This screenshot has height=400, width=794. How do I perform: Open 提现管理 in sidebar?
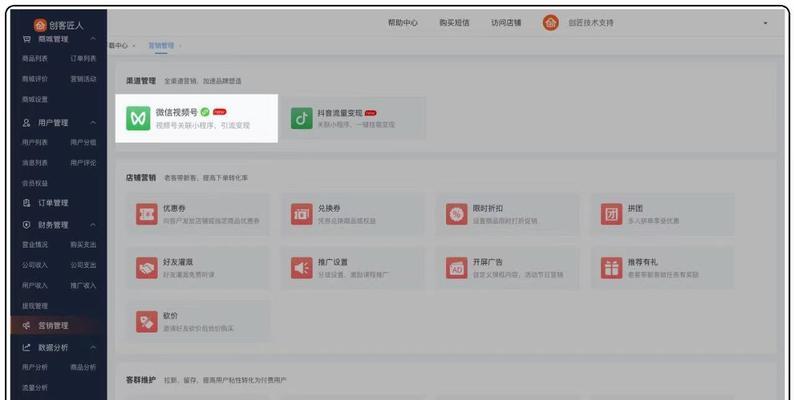tap(34, 306)
